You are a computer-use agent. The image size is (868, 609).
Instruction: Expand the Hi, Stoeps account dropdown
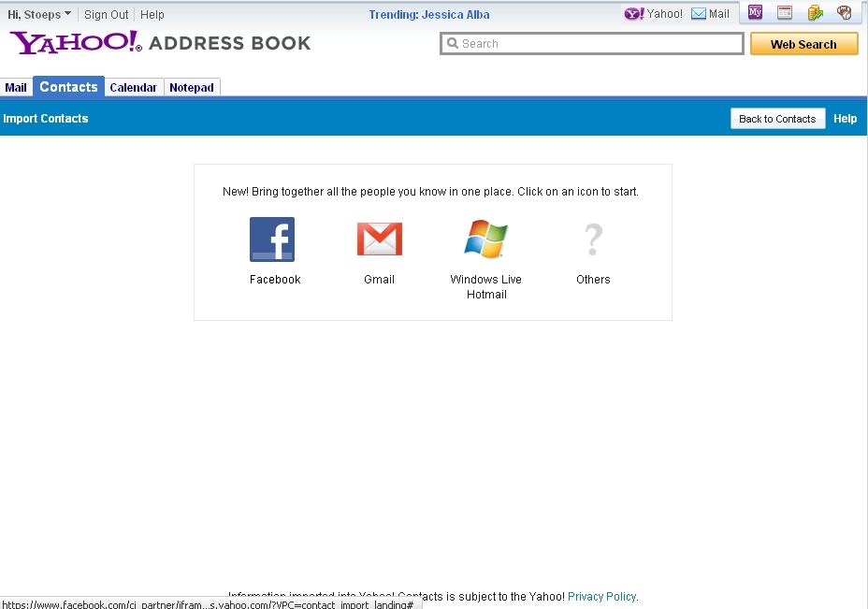tap(39, 15)
